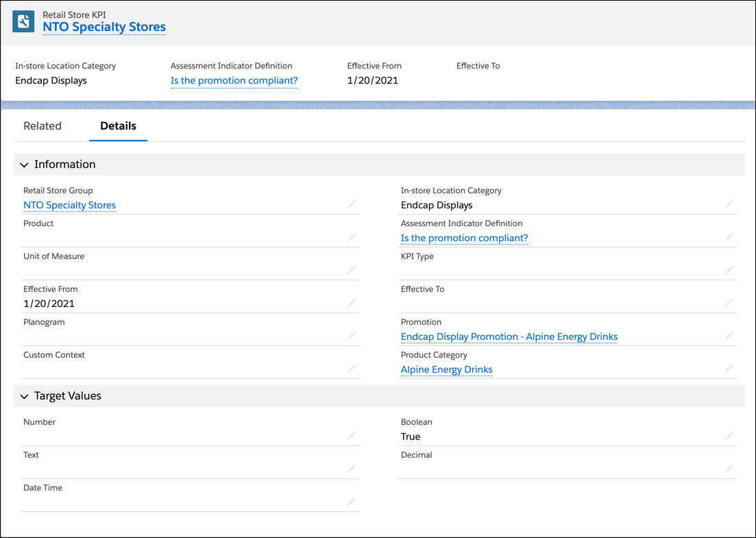Viewport: 756px width, 538px height.
Task: Open NTO Specialty Stores header title link
Action: [x=104, y=27]
